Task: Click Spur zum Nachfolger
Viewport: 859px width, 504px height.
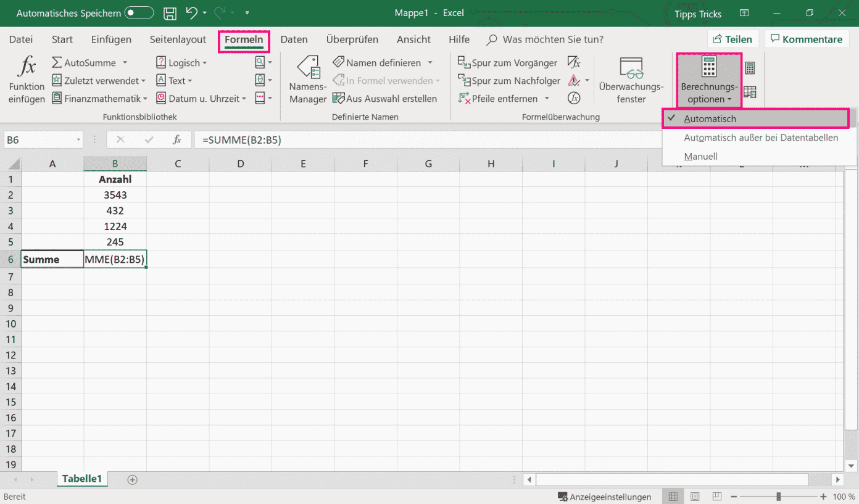Action: tap(509, 81)
